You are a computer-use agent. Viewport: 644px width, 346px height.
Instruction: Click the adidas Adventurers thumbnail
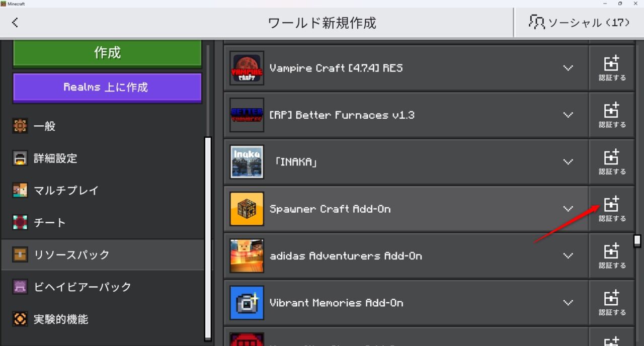pos(247,256)
